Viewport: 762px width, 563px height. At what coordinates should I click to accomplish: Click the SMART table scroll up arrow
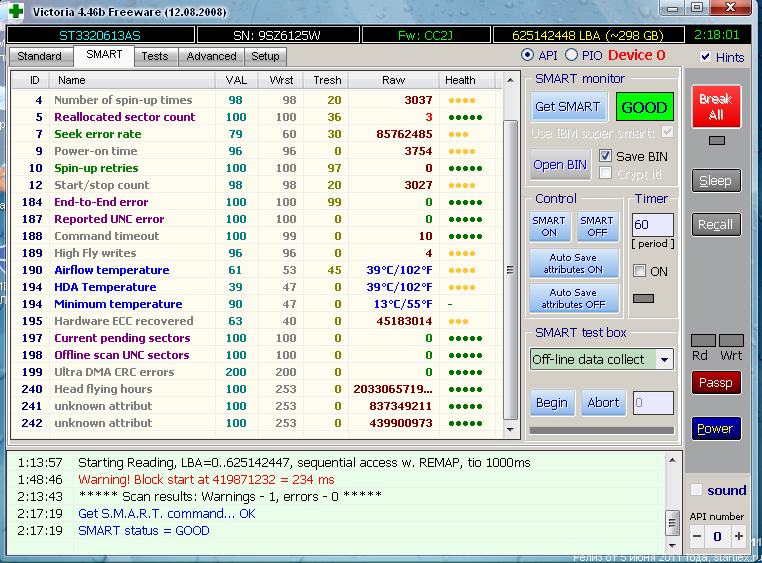click(510, 80)
